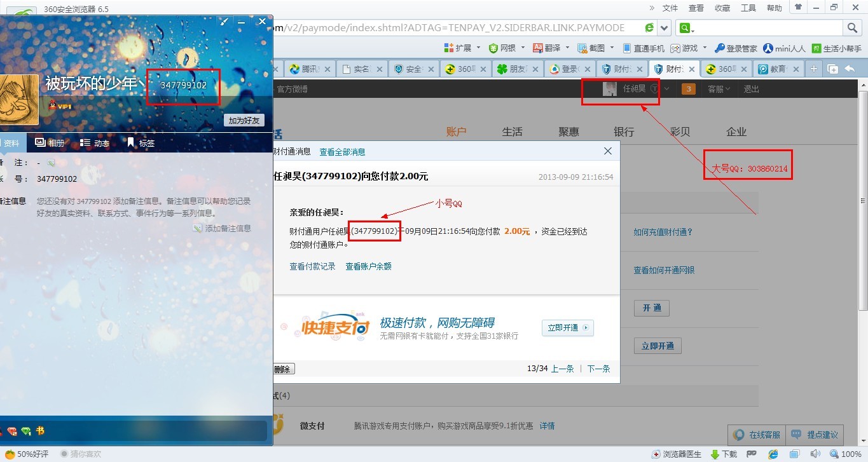Click the 书 icon at QQ profile bottom
This screenshot has height=462, width=868.
40,431
